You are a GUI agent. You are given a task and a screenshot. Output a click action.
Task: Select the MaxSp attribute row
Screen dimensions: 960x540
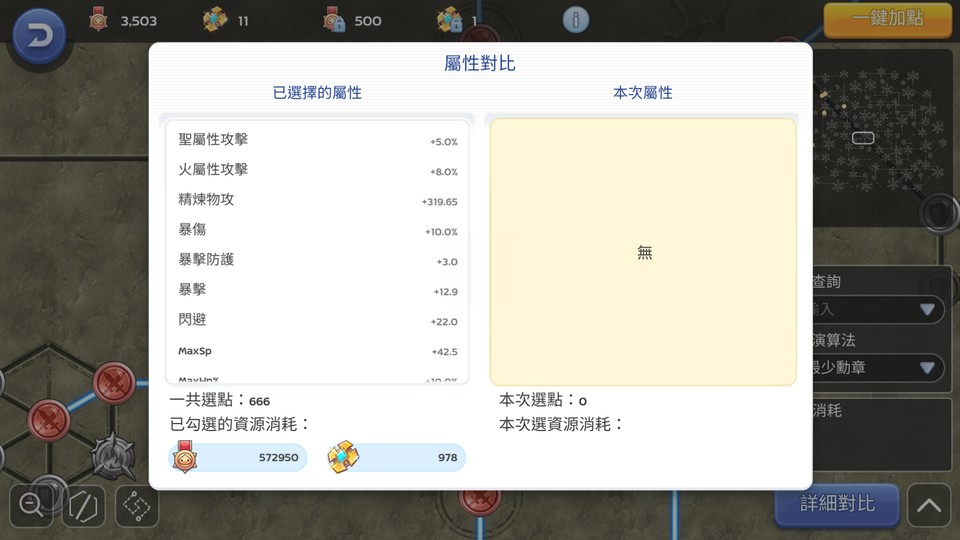tap(317, 351)
